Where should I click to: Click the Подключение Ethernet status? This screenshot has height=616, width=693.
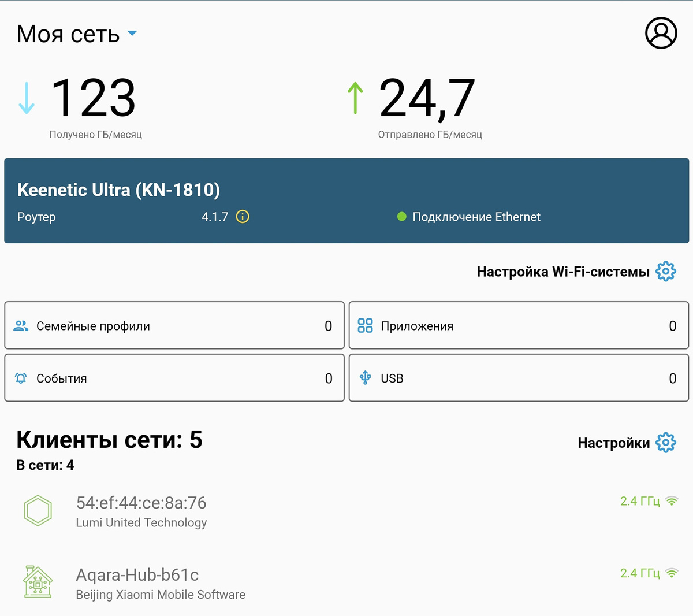click(x=476, y=217)
